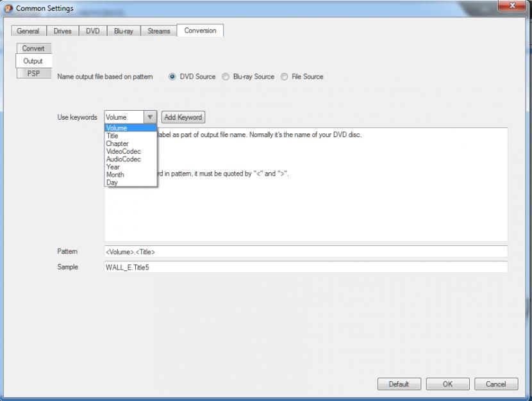532x401 pixels.
Task: Choose Title from keyword list
Action: pos(131,136)
